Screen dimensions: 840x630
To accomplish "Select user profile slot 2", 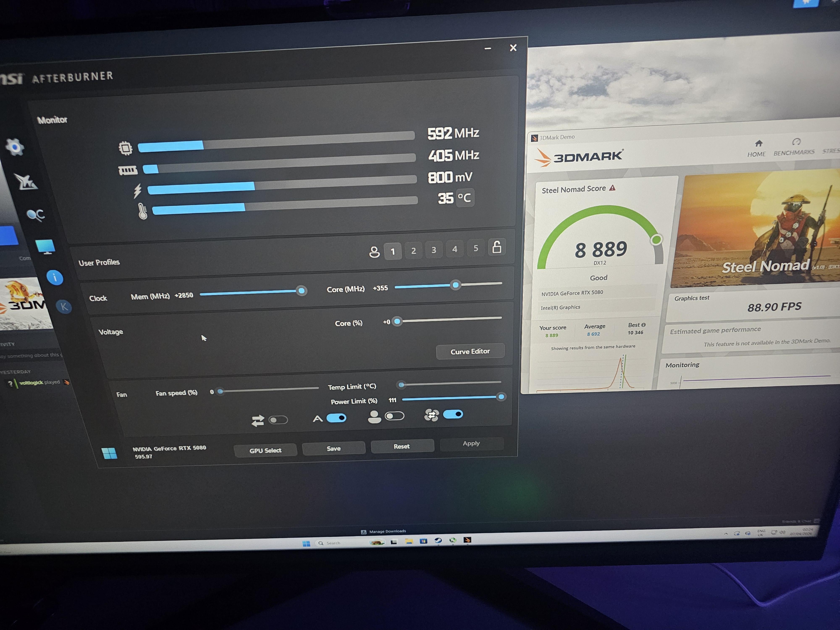I will (413, 251).
